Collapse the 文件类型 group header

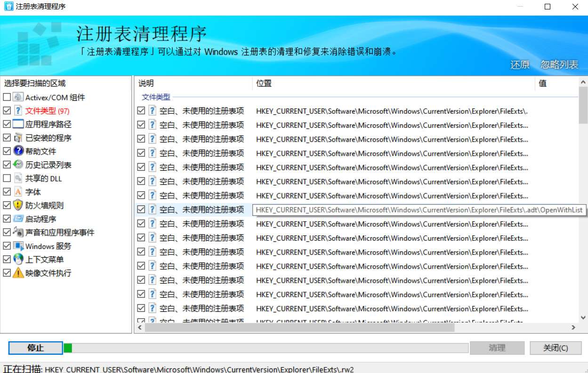point(156,97)
